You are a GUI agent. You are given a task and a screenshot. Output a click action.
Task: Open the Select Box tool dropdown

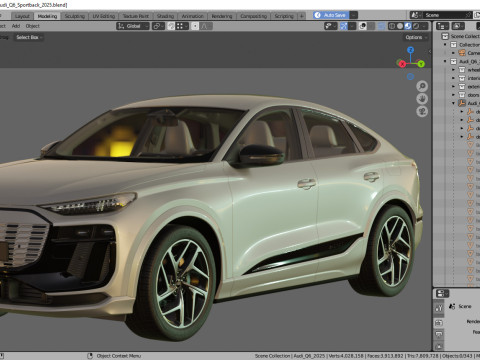29,37
